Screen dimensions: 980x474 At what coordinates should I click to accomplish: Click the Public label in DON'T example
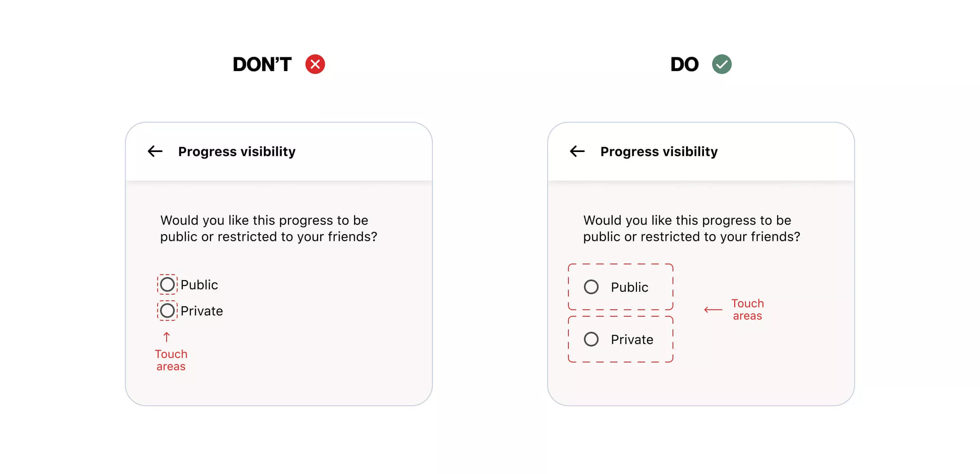199,285
